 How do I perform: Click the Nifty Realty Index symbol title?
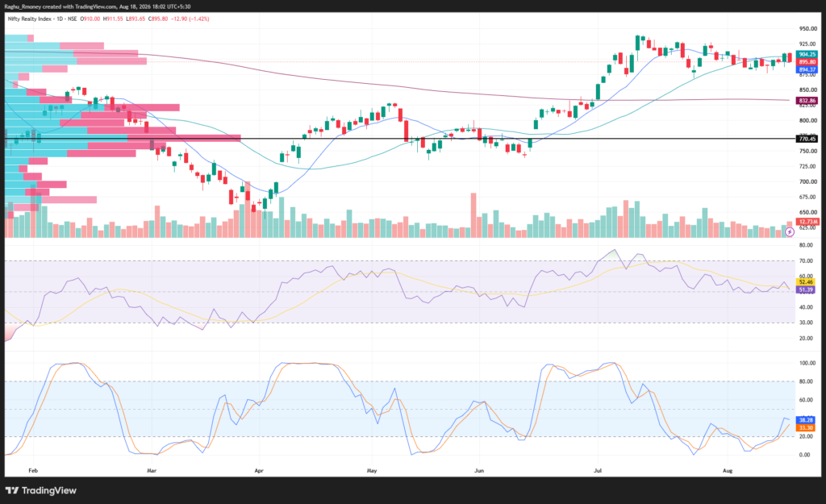click(30, 19)
